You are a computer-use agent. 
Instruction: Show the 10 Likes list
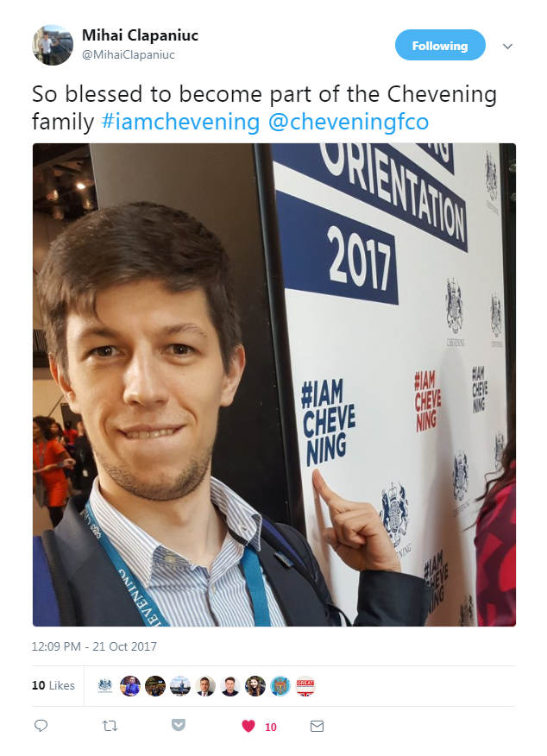(53, 685)
